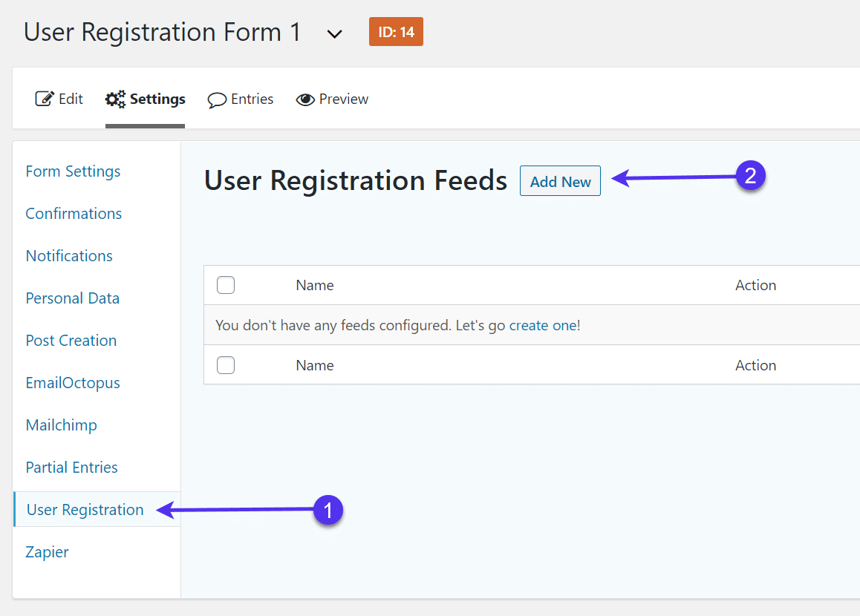Screen dimensions: 860x616
Task: Click the Entries speech bubble icon
Action: [217, 99]
